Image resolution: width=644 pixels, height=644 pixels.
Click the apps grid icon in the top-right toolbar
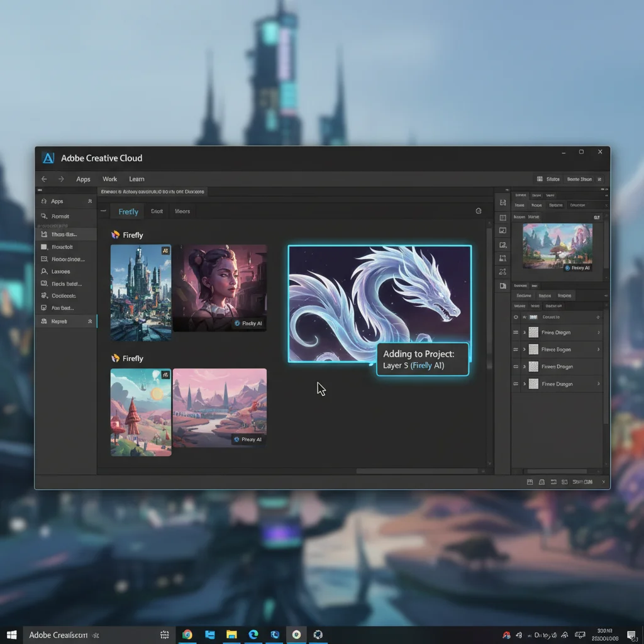point(540,179)
